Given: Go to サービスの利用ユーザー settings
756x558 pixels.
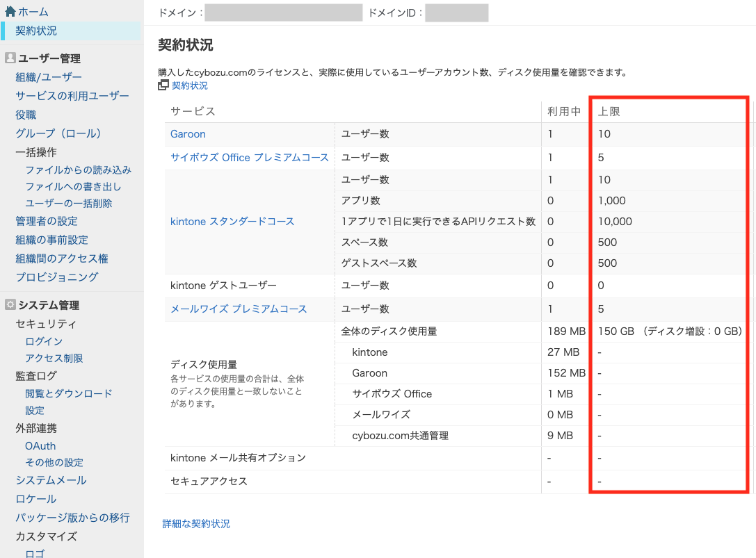Looking at the screenshot, I should tap(72, 96).
